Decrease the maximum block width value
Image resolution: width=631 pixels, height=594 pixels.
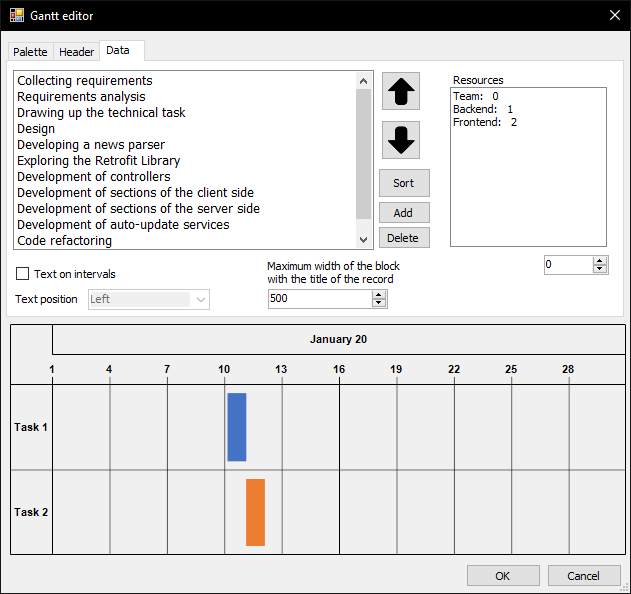(378, 303)
